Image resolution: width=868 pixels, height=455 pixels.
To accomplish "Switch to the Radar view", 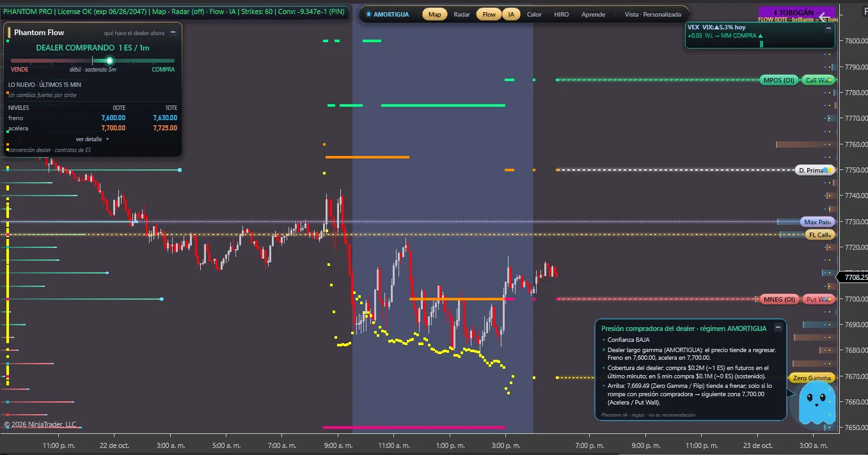I will click(x=462, y=14).
